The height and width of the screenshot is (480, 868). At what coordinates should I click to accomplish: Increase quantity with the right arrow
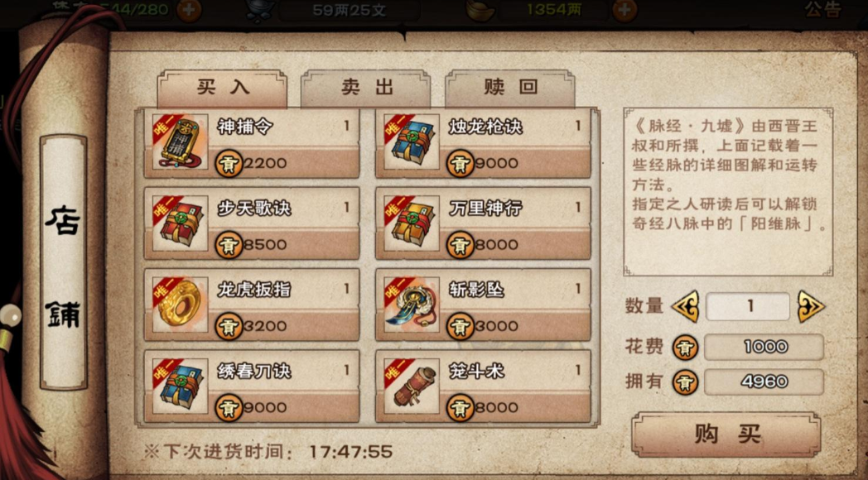click(811, 306)
